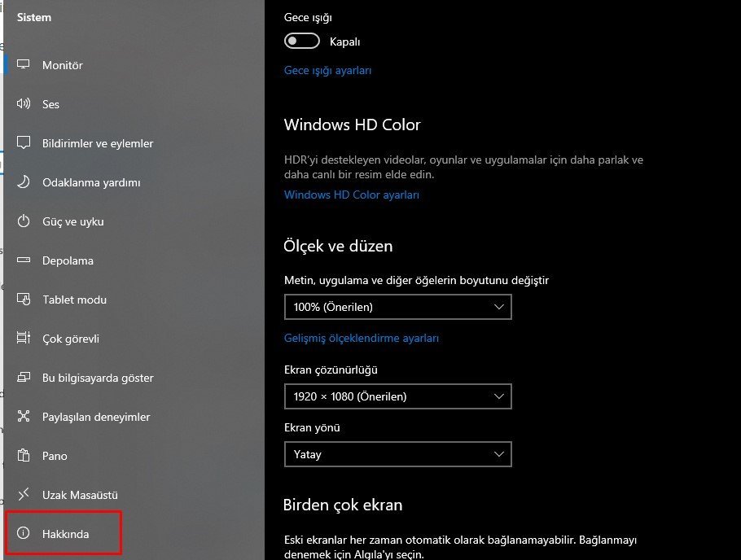
Task: Click the Odaklanma yardımı moon icon
Action: (23, 182)
